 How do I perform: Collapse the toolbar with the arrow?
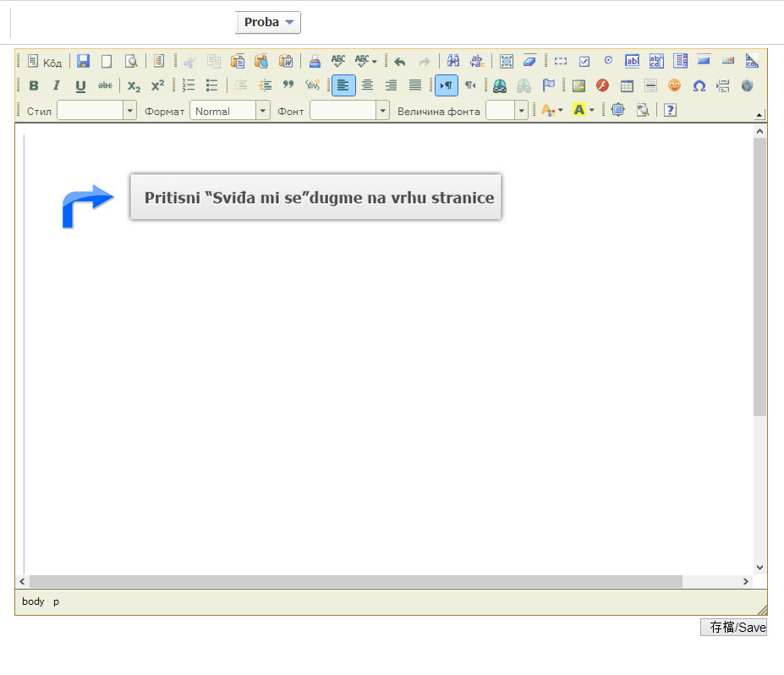[759, 115]
